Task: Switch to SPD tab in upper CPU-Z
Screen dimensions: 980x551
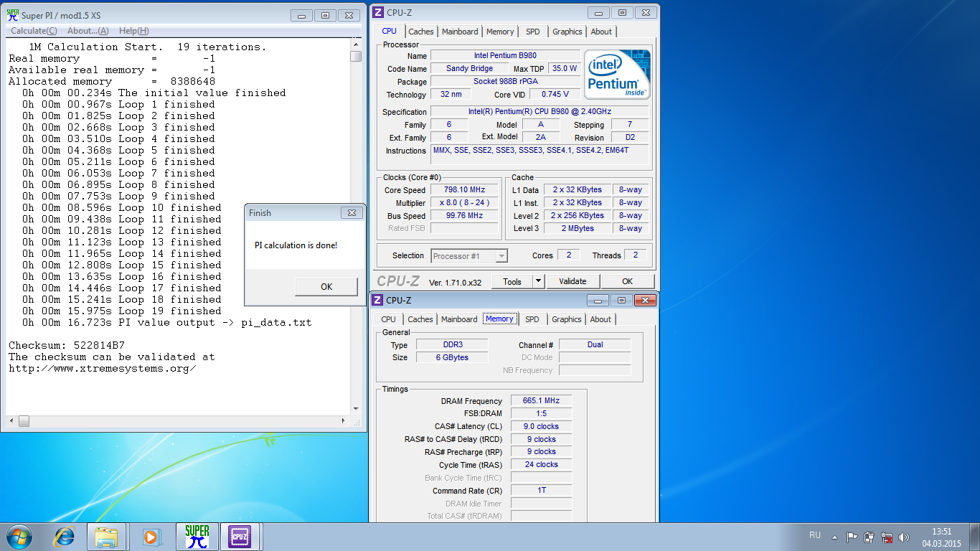Action: pyautogui.click(x=533, y=32)
